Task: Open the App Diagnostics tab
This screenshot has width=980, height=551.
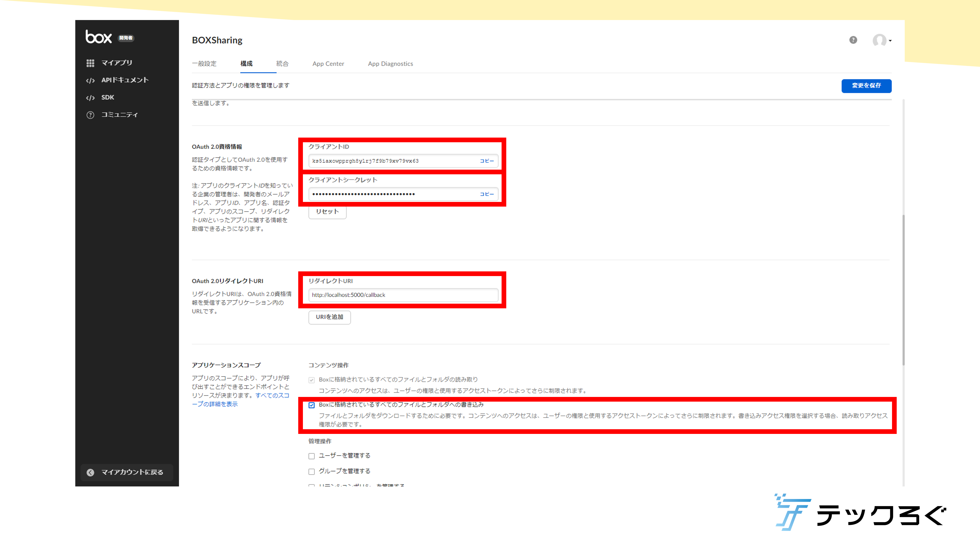Action: point(390,63)
